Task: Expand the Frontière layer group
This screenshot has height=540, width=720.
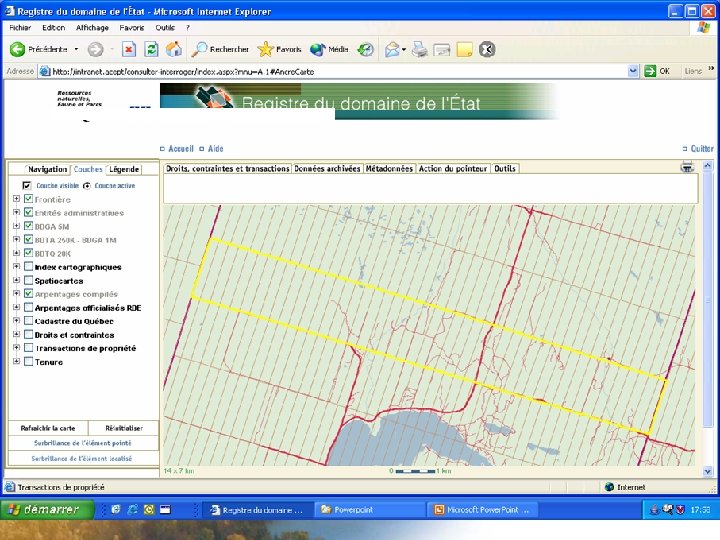Action: click(x=17, y=199)
